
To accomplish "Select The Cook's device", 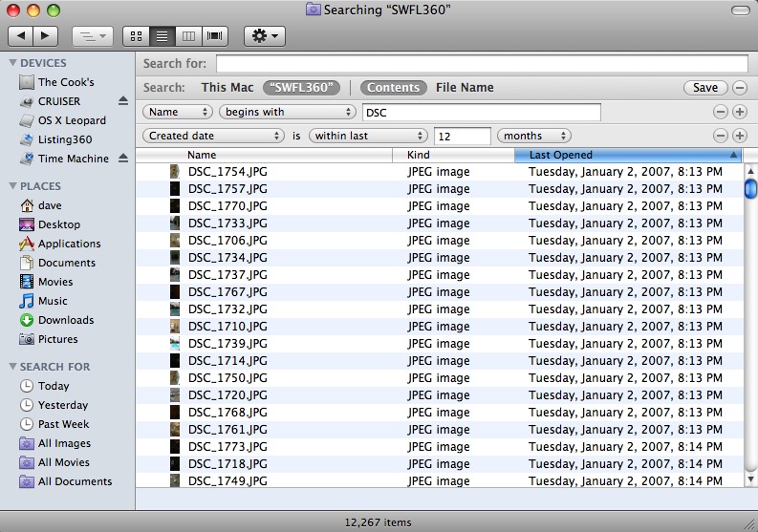I will click(x=66, y=82).
